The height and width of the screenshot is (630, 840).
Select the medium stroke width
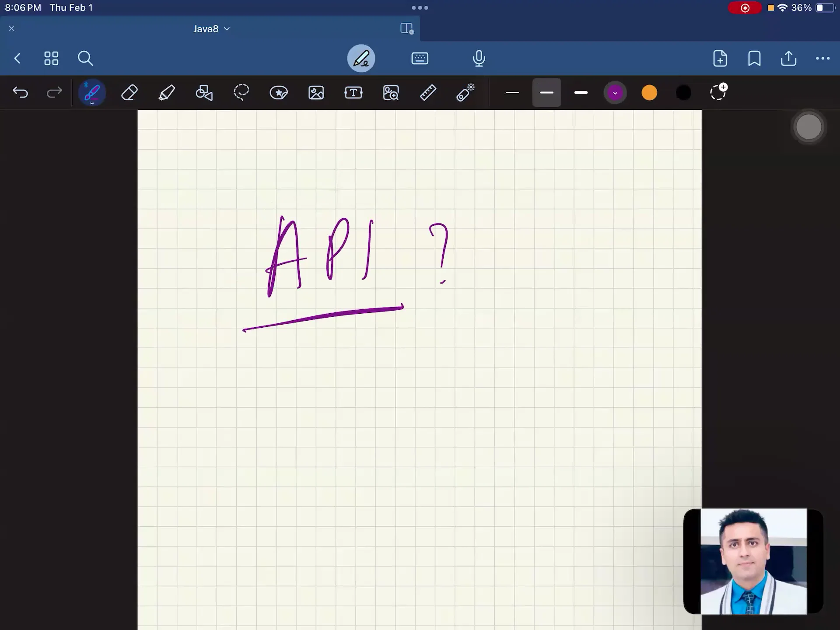coord(546,93)
